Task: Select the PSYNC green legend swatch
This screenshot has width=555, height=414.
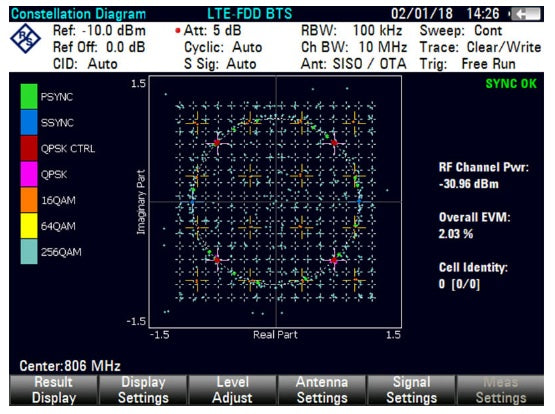Action: pos(29,96)
